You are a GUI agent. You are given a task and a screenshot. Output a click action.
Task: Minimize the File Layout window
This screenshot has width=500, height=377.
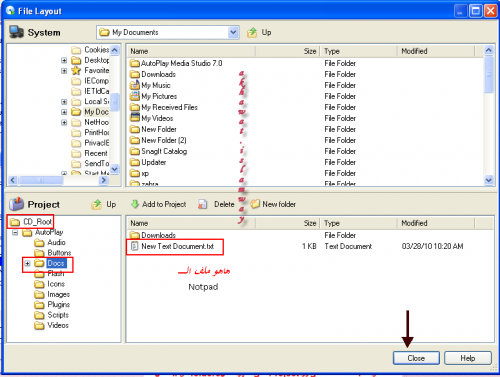click(x=460, y=11)
